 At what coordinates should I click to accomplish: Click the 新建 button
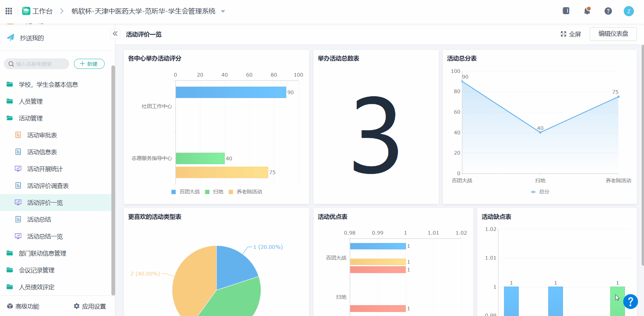tap(89, 64)
